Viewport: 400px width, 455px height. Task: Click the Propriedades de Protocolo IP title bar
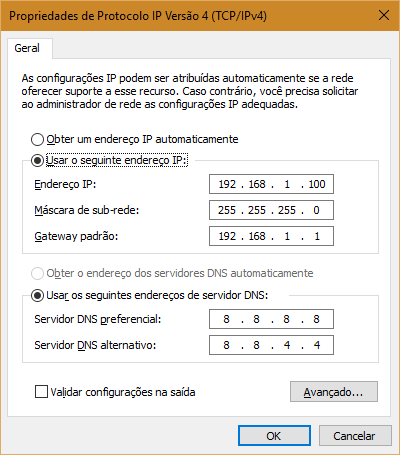pos(187,16)
